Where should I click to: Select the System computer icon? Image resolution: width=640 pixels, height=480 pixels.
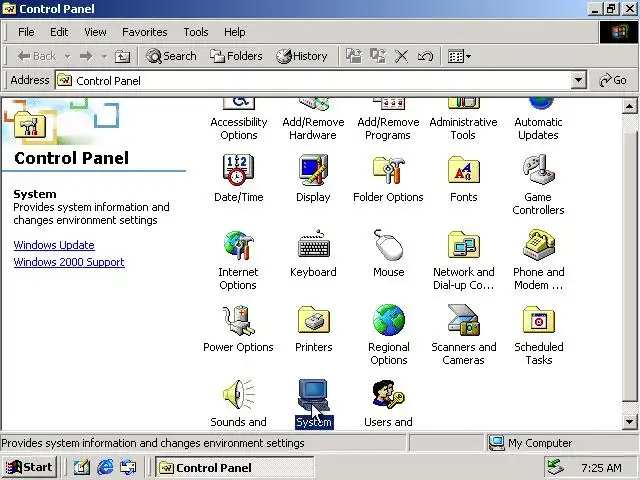click(x=313, y=395)
